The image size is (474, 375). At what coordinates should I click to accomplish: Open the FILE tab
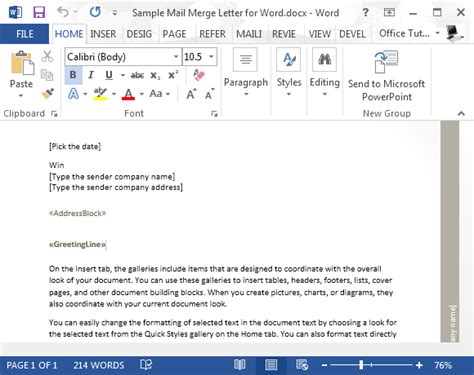(x=24, y=34)
